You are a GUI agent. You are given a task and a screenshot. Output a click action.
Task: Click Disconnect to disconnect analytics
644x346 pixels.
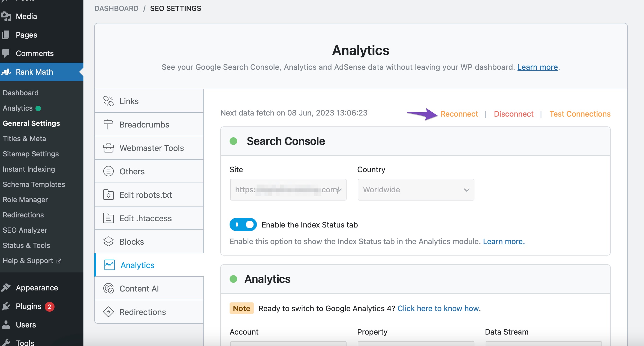click(514, 114)
